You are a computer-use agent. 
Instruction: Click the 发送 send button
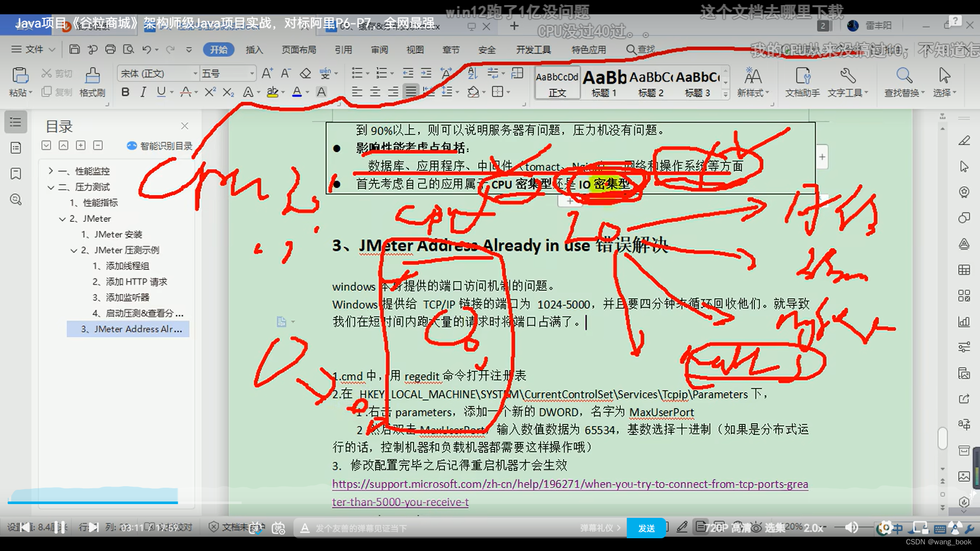tap(646, 528)
